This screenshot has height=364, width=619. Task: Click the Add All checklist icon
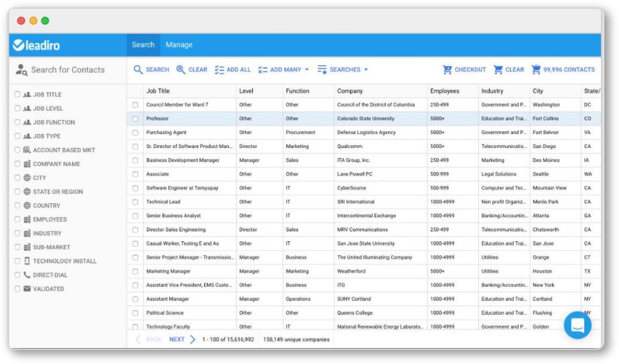(219, 70)
